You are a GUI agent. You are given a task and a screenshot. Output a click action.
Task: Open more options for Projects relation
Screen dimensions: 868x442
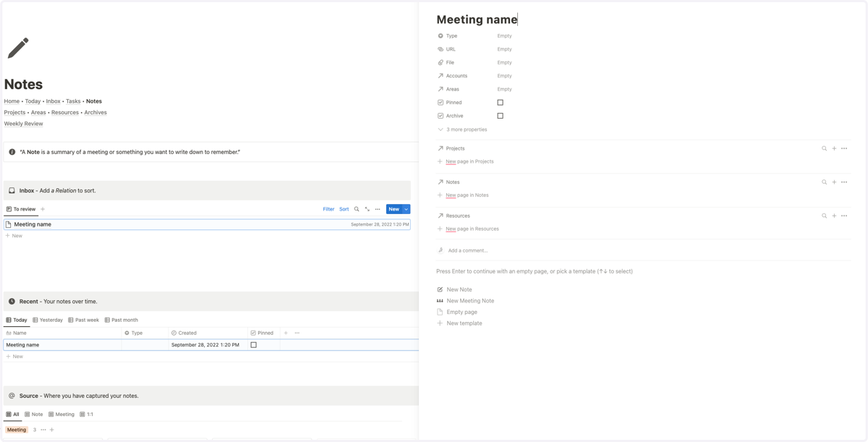tap(844, 148)
